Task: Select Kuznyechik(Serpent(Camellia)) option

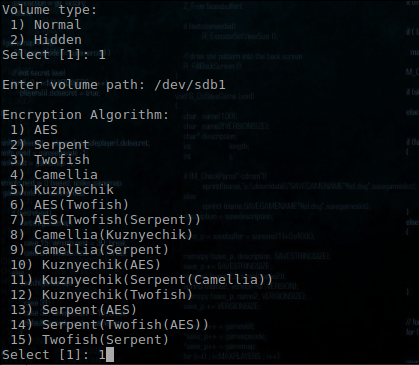Action: click(x=141, y=280)
